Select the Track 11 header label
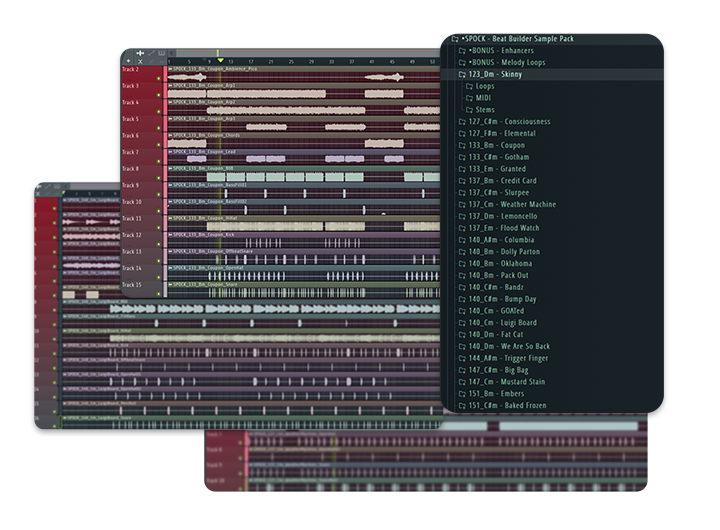The height and width of the screenshot is (530, 720). 131,218
